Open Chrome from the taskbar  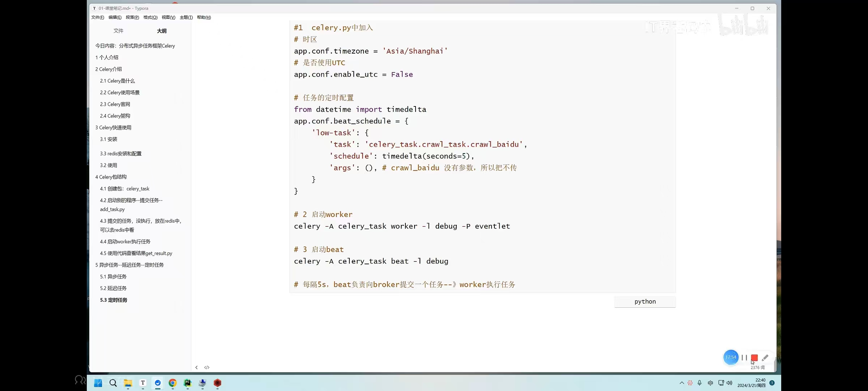coord(173,383)
